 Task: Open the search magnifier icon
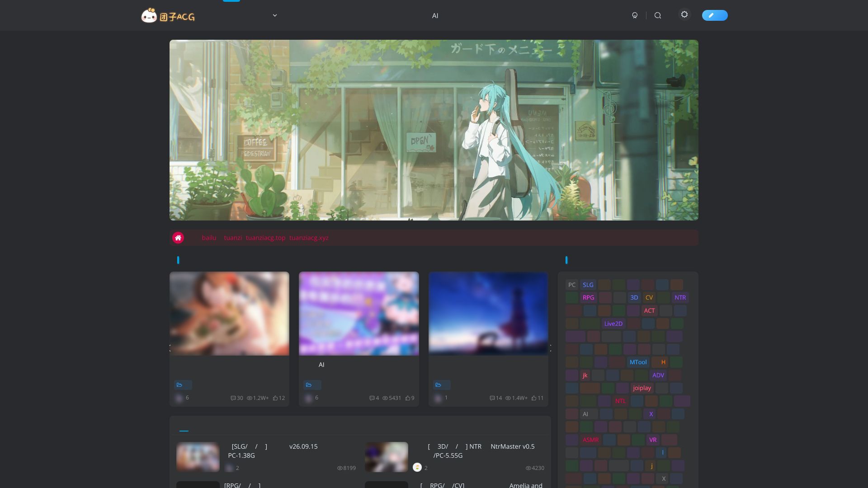point(658,15)
